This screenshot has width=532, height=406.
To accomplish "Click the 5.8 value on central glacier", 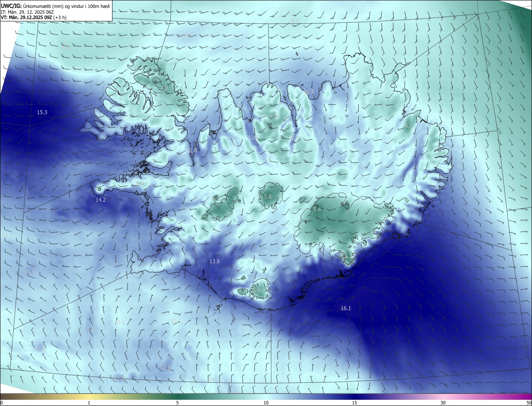I will 268,196.
